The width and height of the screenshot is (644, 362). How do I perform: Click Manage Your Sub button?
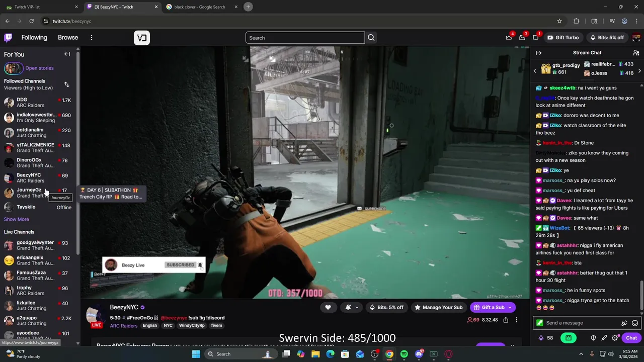point(438,307)
